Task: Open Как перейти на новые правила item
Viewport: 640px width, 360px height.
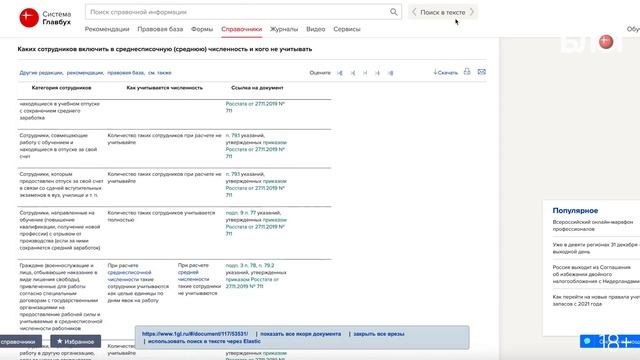Action: point(596,300)
